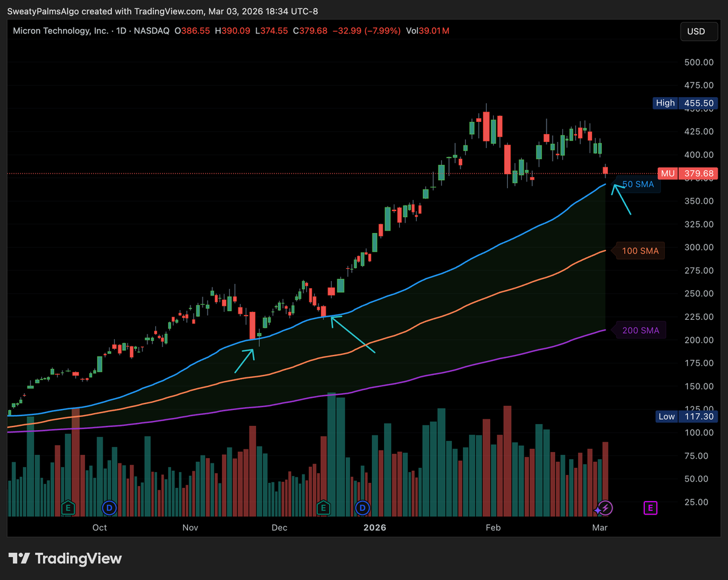Select the 50 SMA label

[638, 184]
